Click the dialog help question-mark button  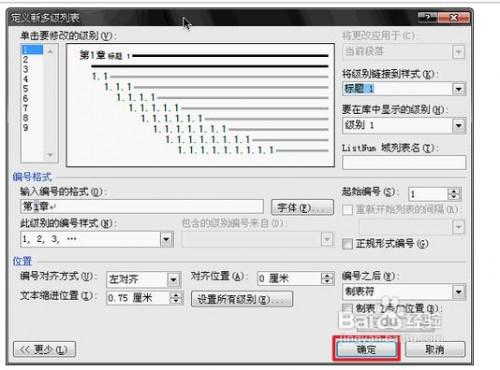tap(428, 17)
